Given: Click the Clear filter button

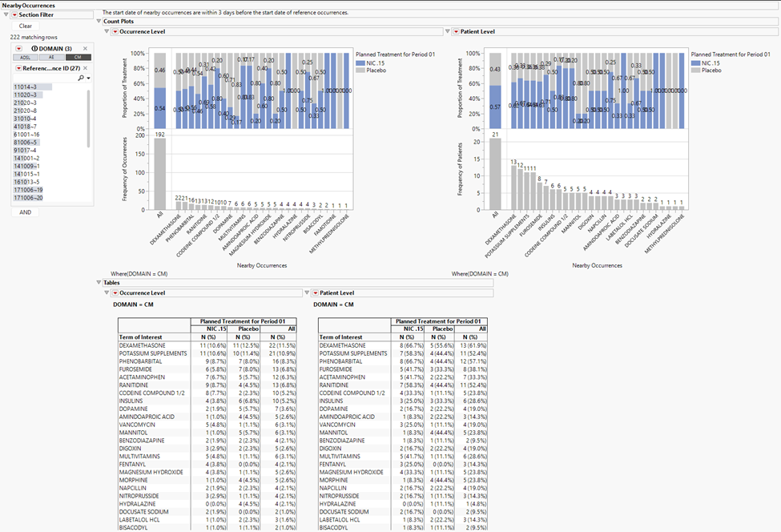Looking at the screenshot, I should coord(26,26).
